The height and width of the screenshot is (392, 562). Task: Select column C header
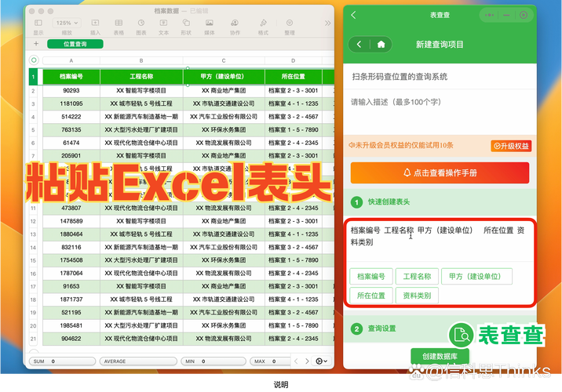pyautogui.click(x=224, y=60)
